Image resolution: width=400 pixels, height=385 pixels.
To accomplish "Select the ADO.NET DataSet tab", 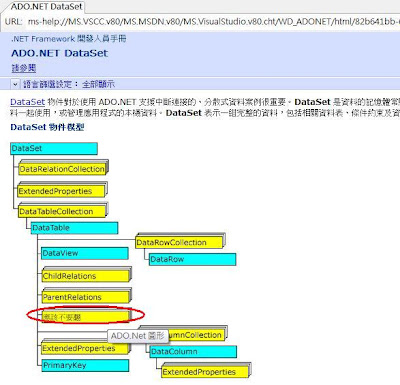I will [46, 7].
